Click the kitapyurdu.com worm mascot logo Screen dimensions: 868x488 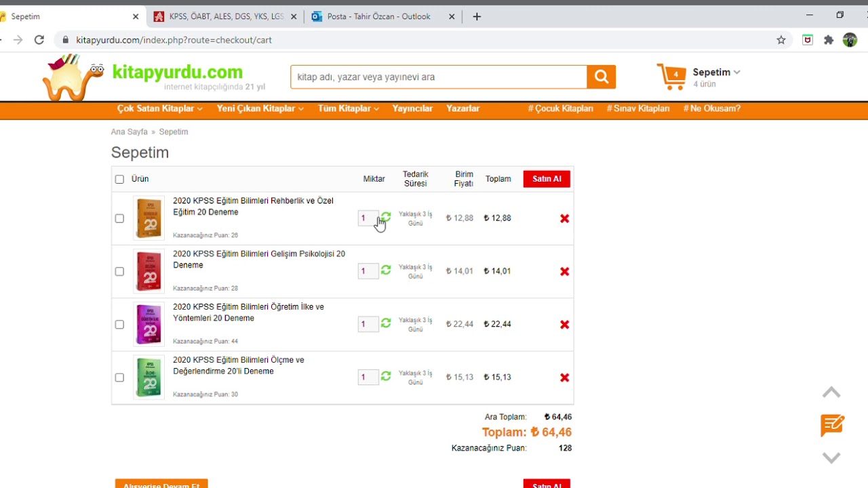[73, 77]
